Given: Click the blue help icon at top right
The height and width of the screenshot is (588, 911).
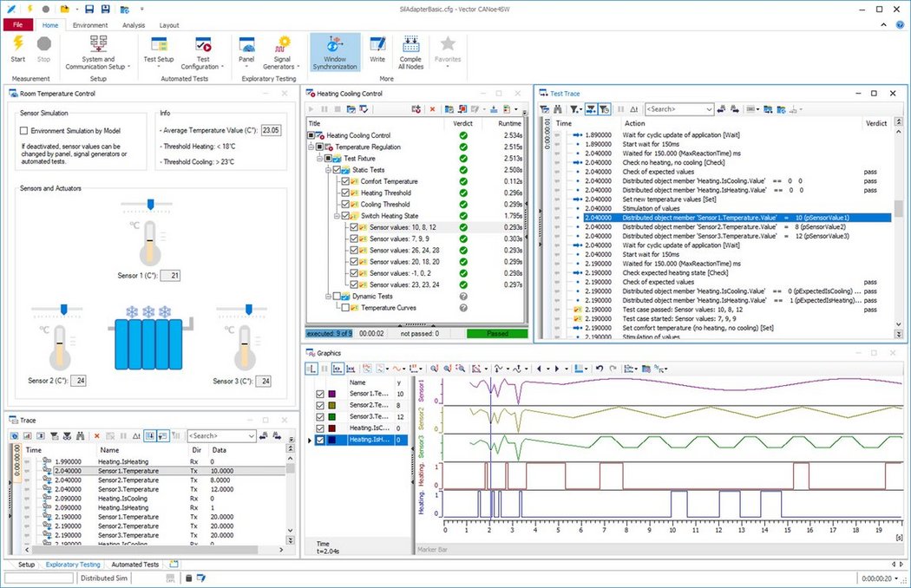Looking at the screenshot, I should [900, 25].
